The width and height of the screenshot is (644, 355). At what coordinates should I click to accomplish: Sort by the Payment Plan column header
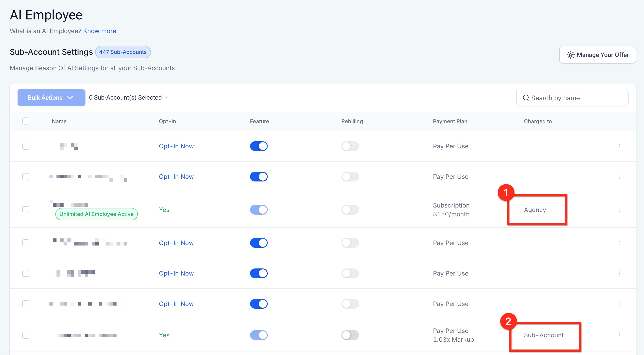coord(450,121)
